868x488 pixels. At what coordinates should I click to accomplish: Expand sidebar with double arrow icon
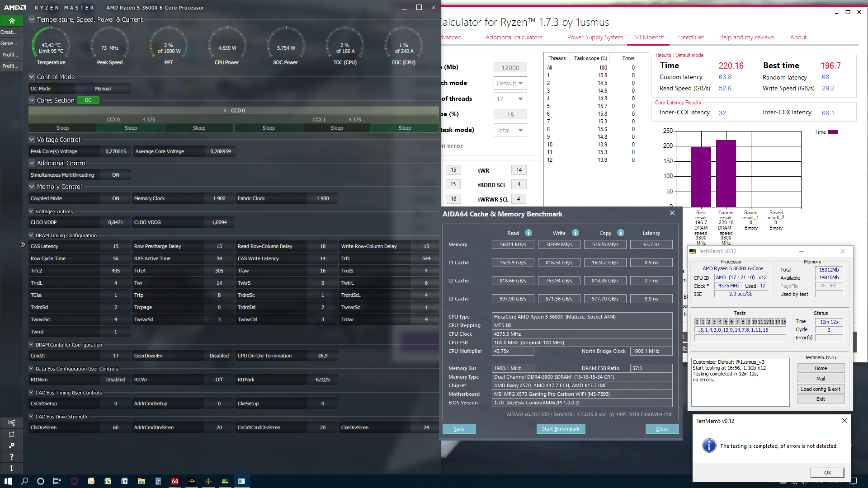(23, 244)
